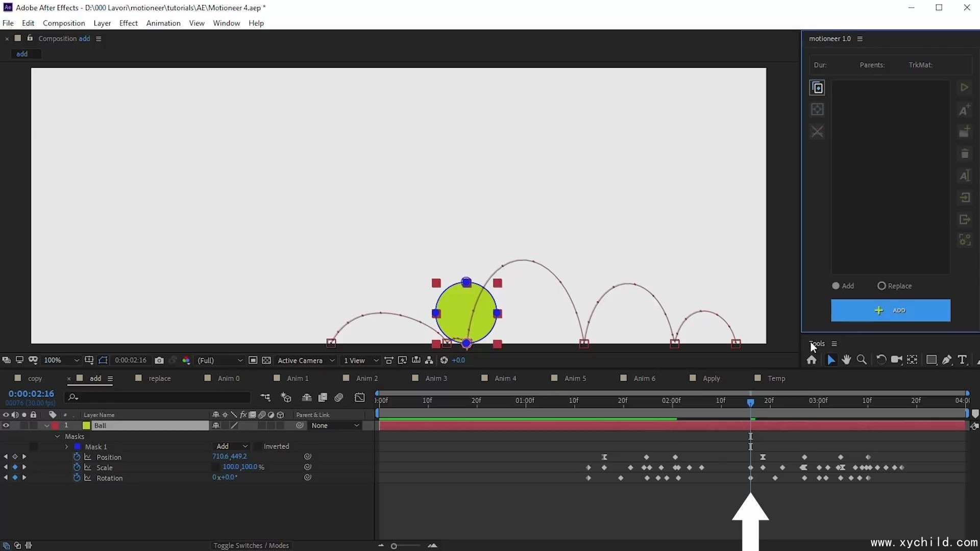The width and height of the screenshot is (980, 551).
Task: Click the Home icon in Tools panel
Action: click(x=812, y=360)
